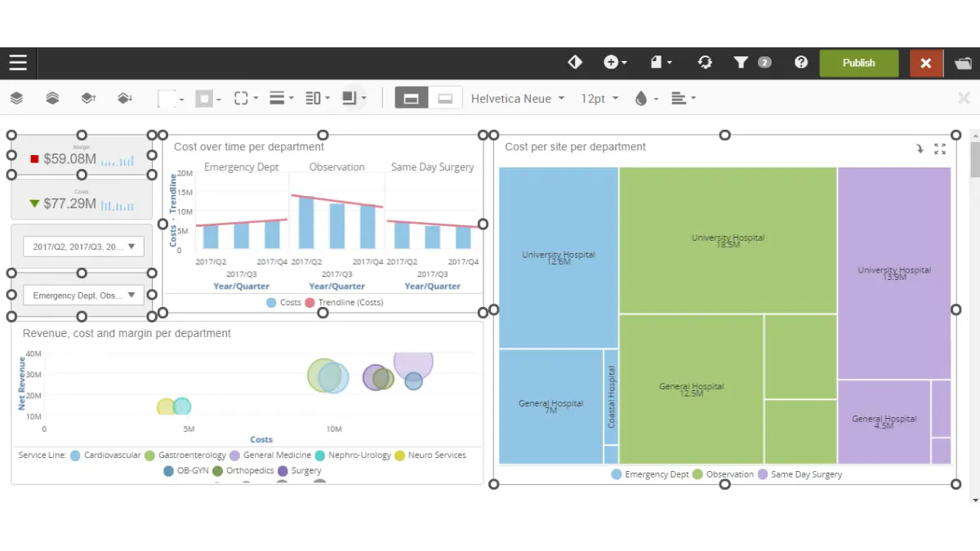Screen dimensions: 980x551
Task: Click the bring-to-front layers icon
Action: coord(16,98)
